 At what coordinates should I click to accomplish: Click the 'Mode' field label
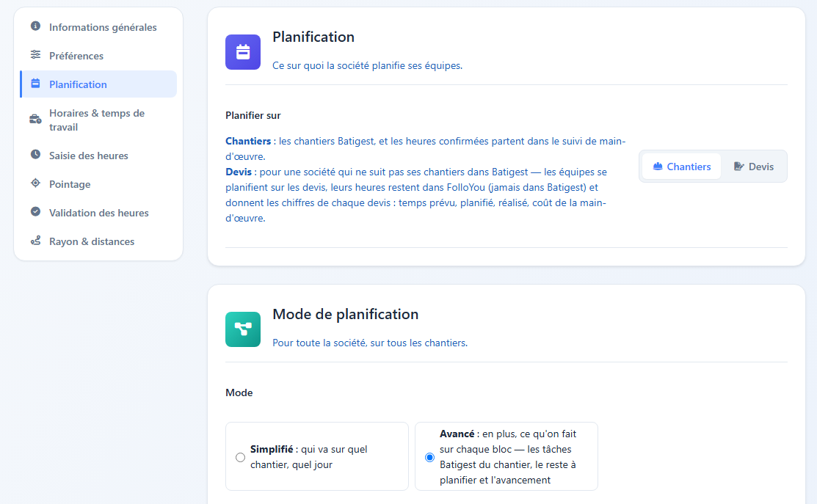click(239, 392)
